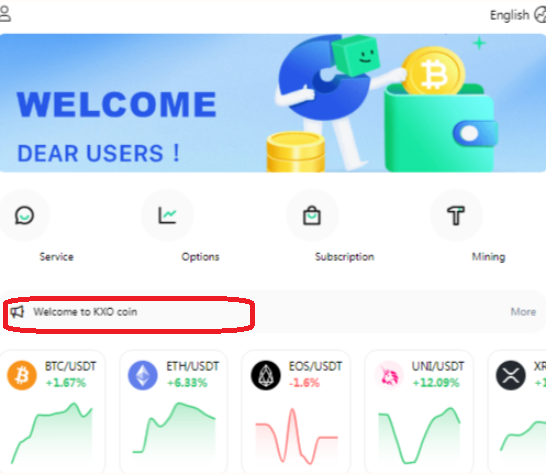Open the Subscription bag icon
546x475 pixels.
[312, 216]
